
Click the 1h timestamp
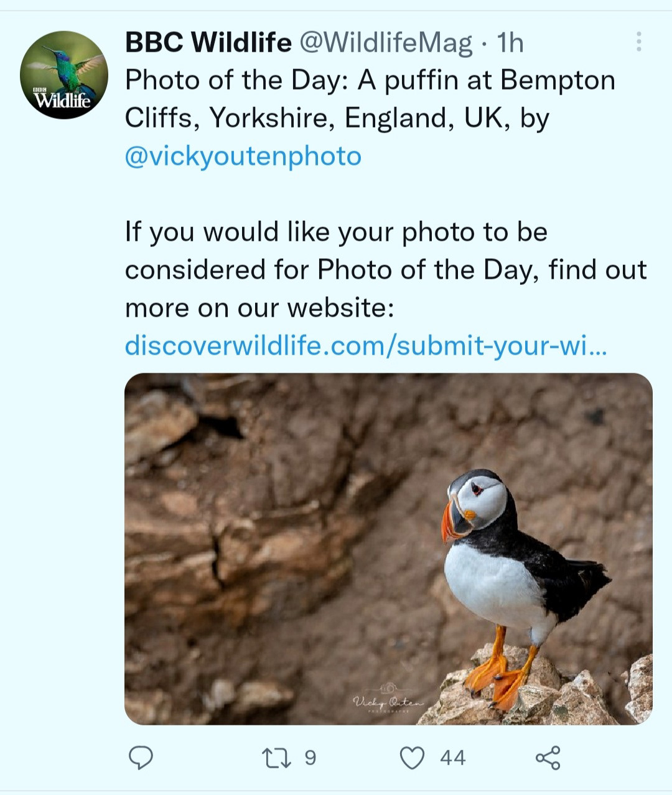coord(510,42)
